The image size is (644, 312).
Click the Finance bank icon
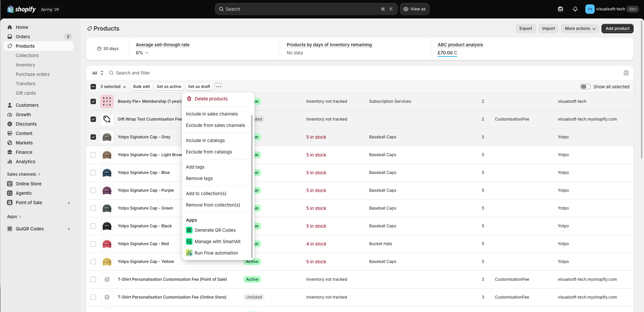(x=10, y=152)
